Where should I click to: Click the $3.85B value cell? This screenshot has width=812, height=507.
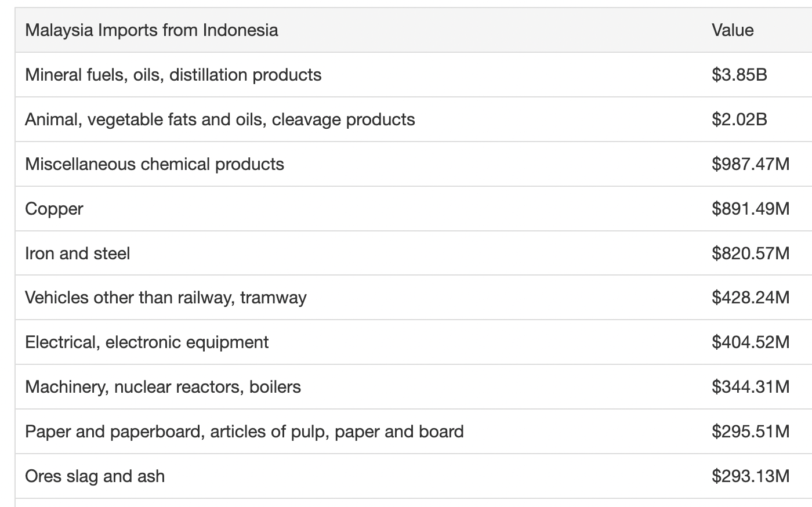(739, 75)
